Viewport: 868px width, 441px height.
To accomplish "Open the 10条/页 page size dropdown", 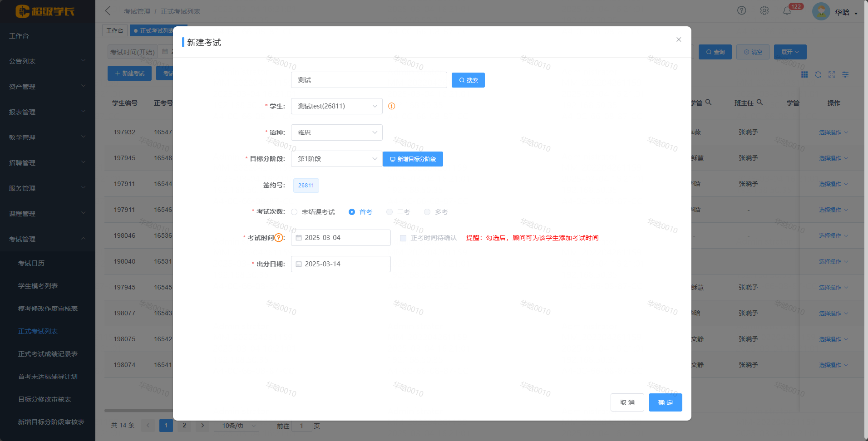I will [236, 426].
